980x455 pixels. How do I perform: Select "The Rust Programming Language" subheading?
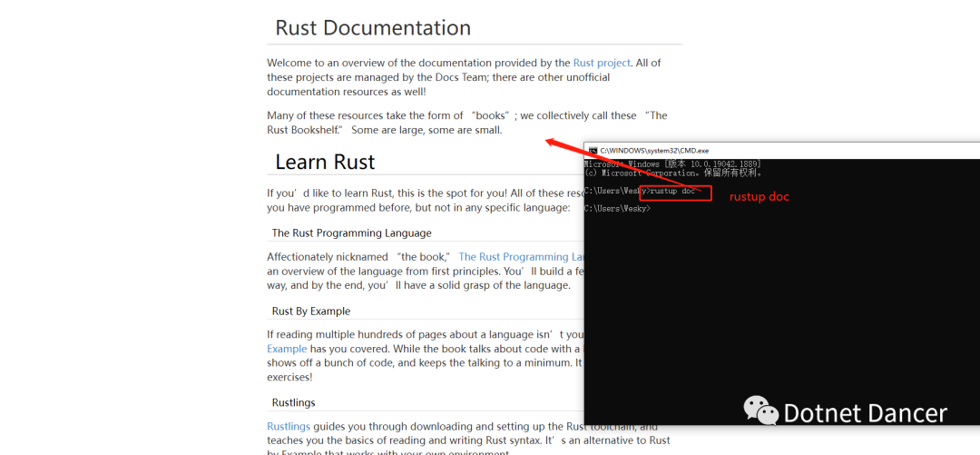coord(352,232)
